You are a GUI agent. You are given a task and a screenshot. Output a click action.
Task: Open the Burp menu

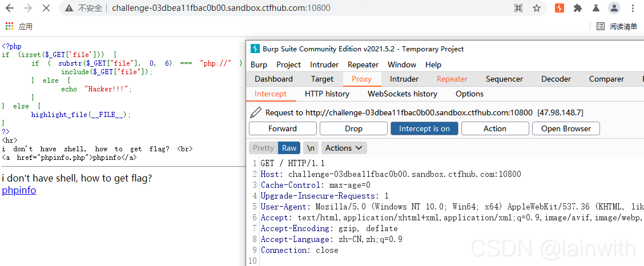[x=259, y=65]
